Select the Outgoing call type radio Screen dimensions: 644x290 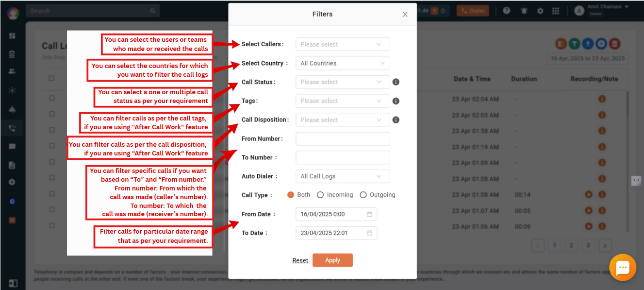[x=363, y=195]
